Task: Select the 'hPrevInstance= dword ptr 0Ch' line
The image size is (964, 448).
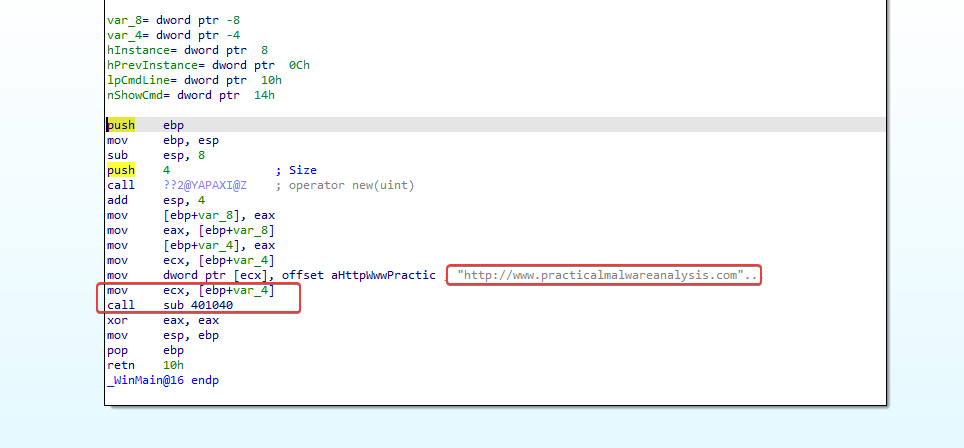Action: coord(208,65)
